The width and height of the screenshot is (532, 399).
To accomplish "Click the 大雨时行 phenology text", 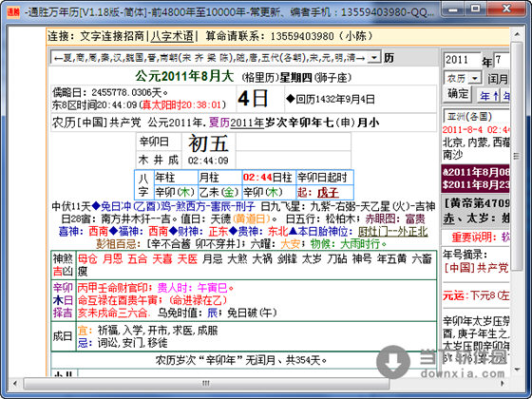I will click(x=359, y=244).
